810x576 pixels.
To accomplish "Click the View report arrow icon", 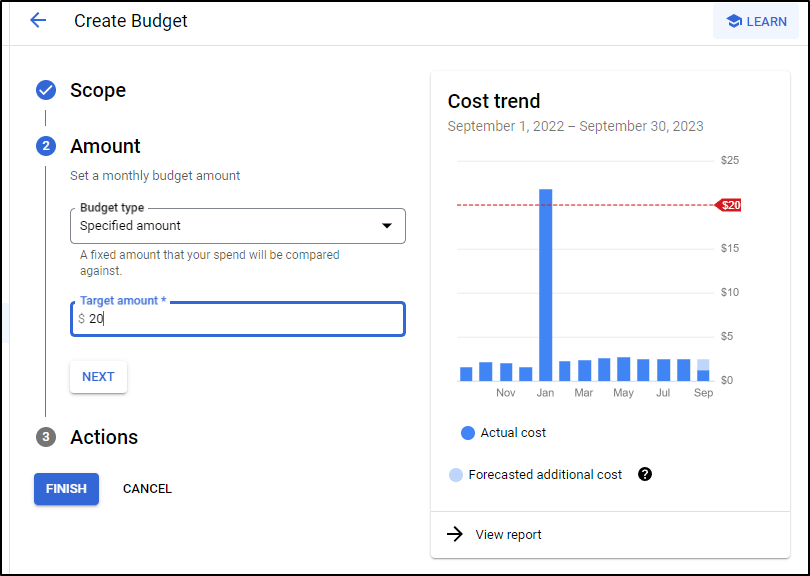I will pyautogui.click(x=455, y=534).
